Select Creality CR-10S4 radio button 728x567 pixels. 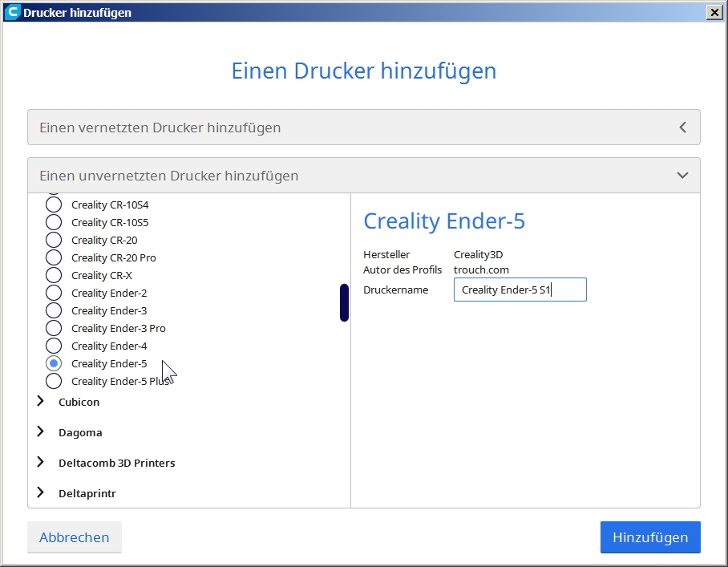pos(54,205)
